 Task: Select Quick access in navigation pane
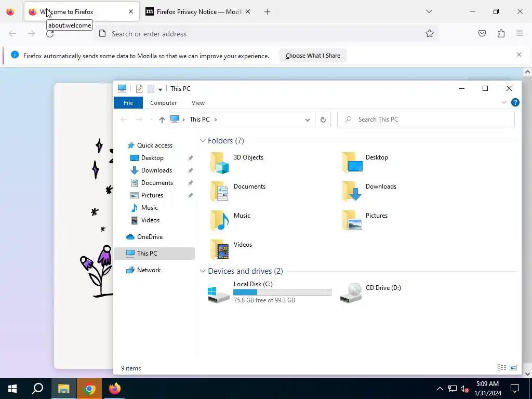point(154,145)
